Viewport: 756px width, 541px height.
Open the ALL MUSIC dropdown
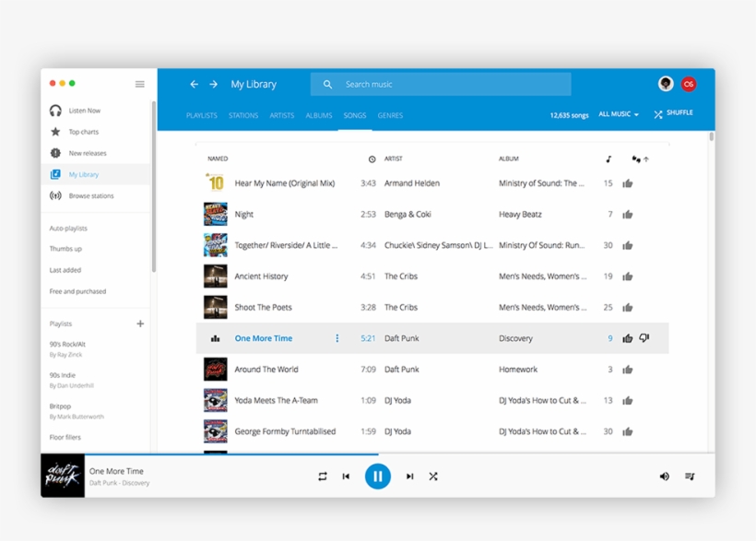point(619,114)
